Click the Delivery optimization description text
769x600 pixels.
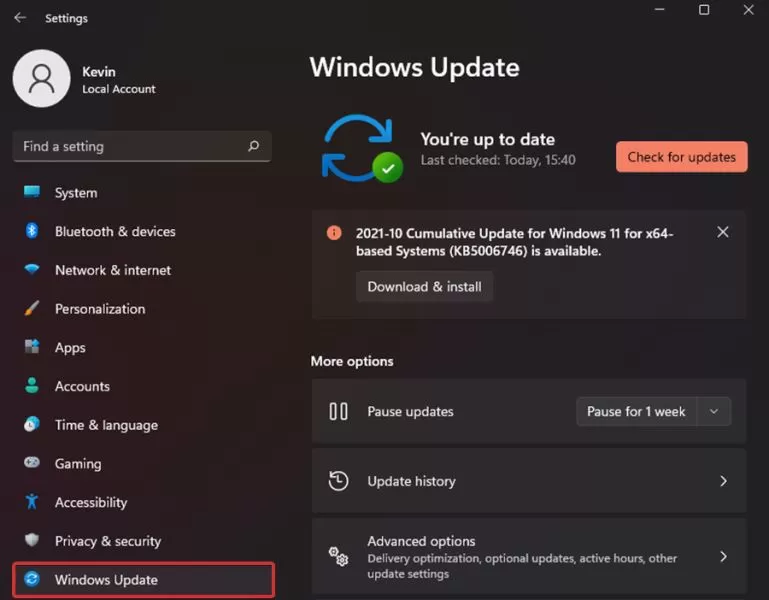[x=522, y=566]
